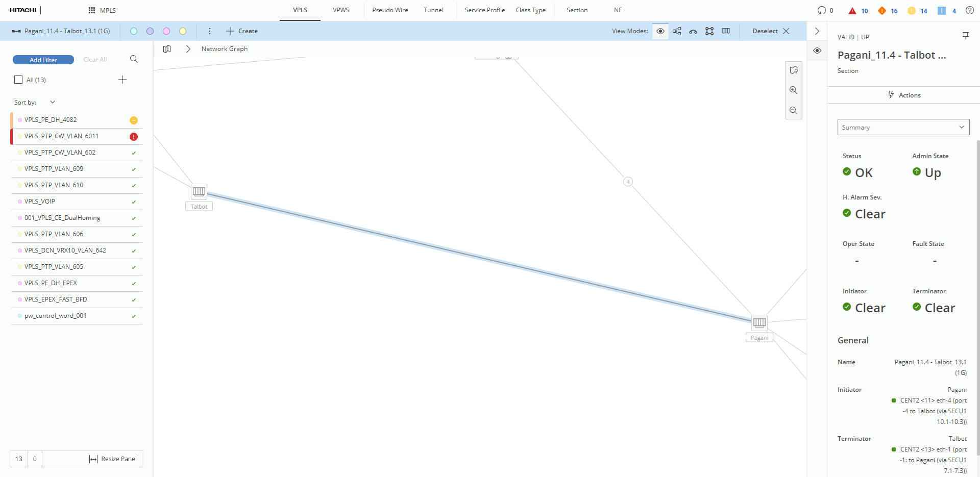The image size is (980, 477).
Task: Pin the details panel with pin icon
Action: click(965, 35)
